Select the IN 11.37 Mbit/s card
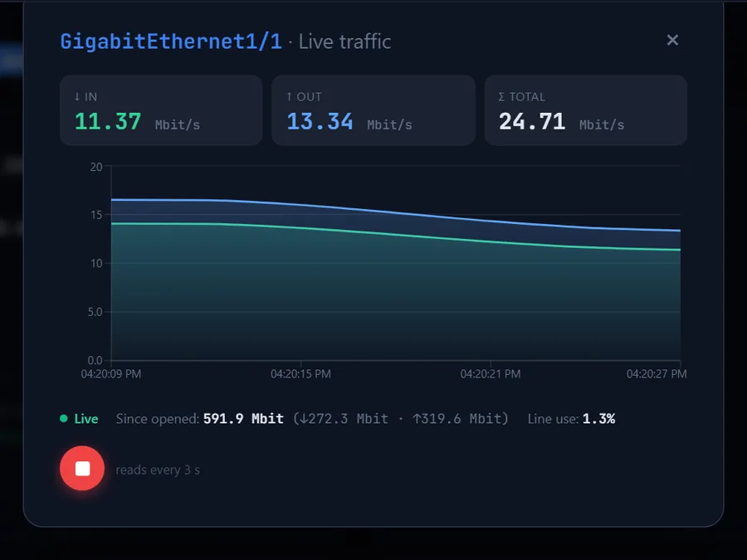 (161, 110)
